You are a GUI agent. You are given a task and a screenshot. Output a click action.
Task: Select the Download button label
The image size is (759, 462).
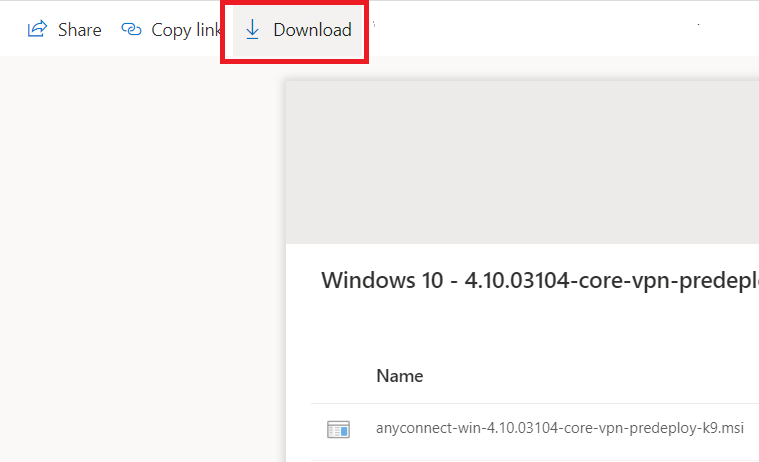click(313, 30)
